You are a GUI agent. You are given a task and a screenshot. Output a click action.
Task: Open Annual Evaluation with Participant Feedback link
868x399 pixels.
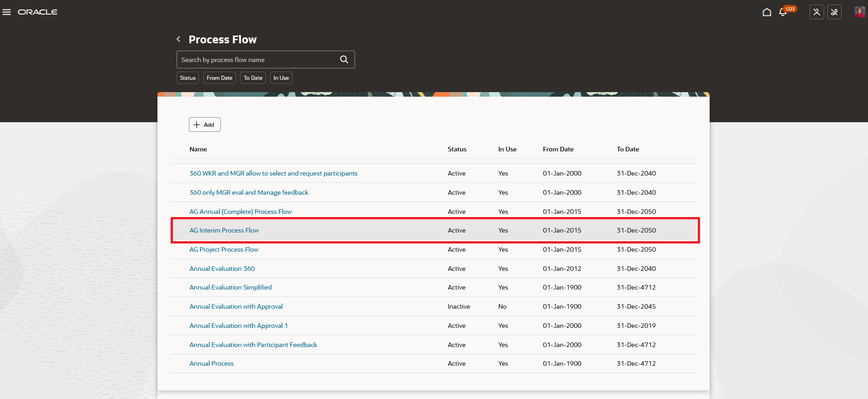pos(253,345)
